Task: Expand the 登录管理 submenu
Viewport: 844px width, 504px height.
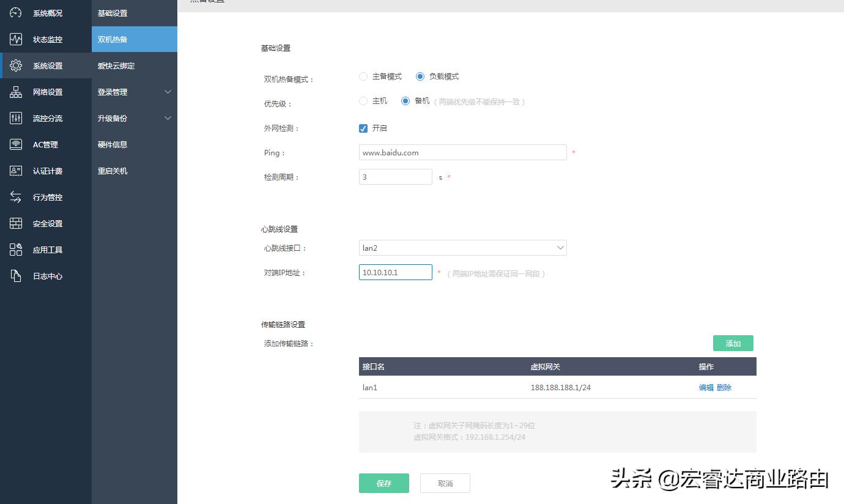Action: (114, 92)
